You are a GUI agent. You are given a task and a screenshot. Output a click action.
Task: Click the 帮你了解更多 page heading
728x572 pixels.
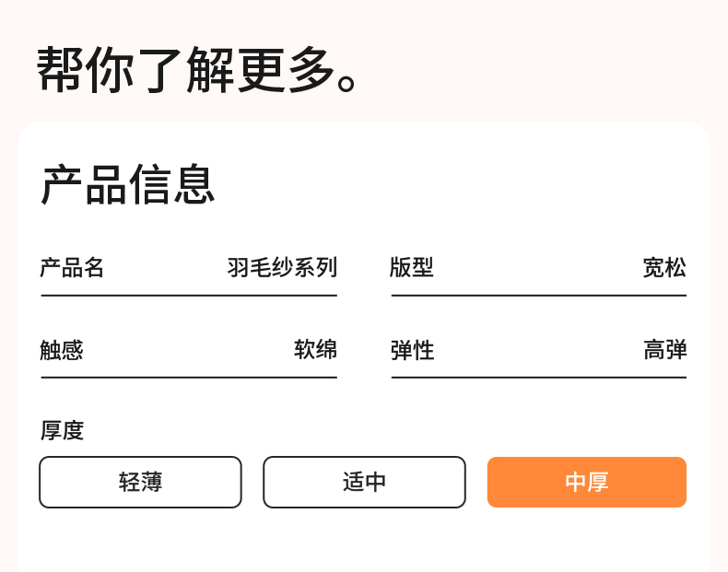click(x=197, y=71)
